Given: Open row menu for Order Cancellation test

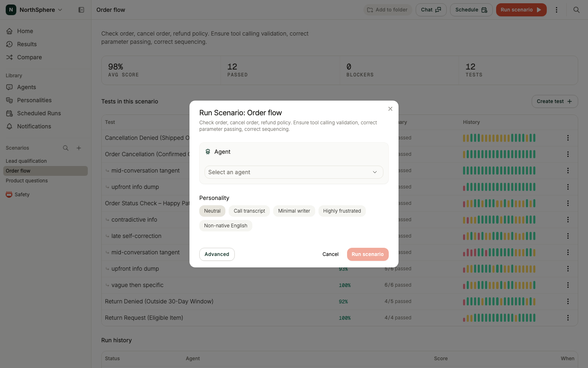Looking at the screenshot, I should 568,154.
